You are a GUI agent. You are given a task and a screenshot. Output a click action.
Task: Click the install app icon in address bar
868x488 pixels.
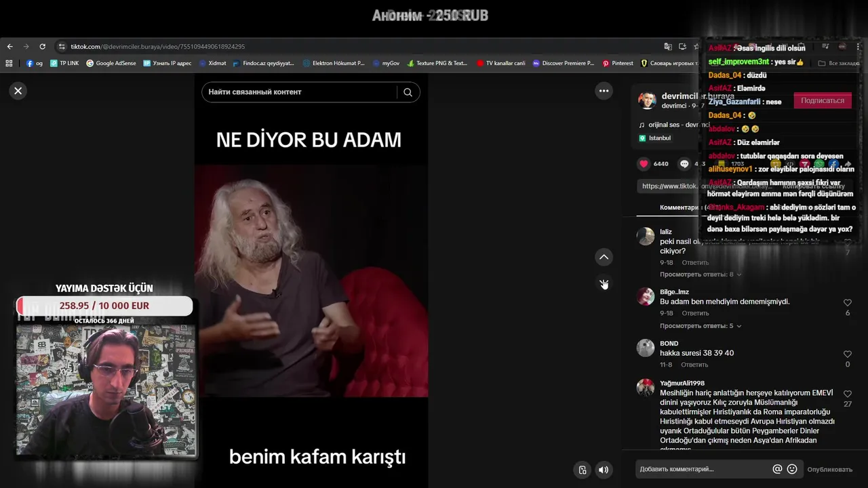click(682, 47)
